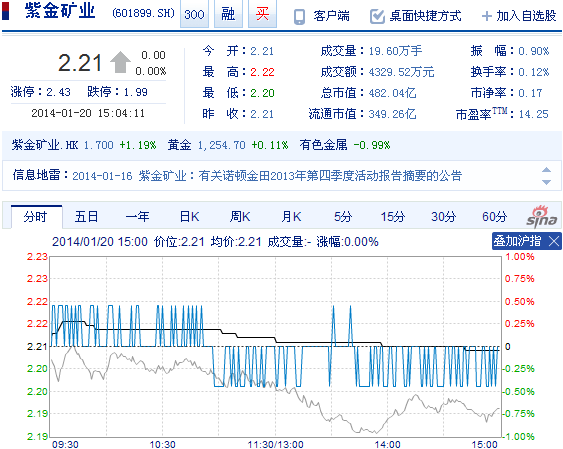Click the chart header 均价:2.21 text

click(236, 242)
